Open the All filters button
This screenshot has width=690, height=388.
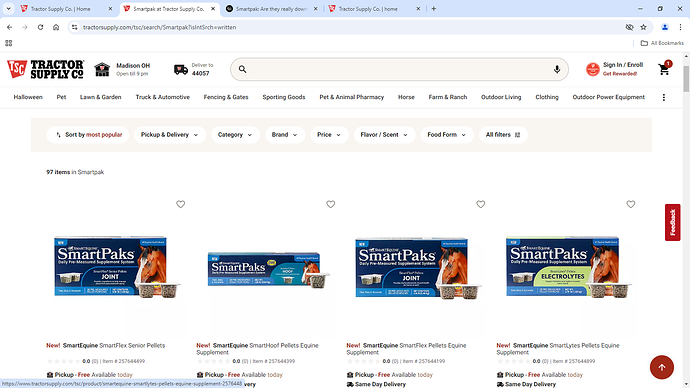coord(503,135)
